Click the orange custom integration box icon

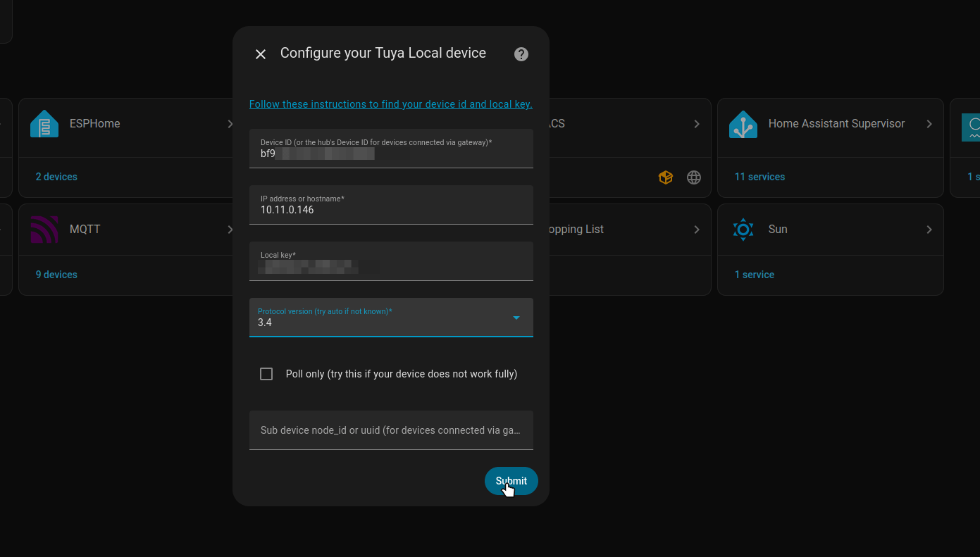666,177
